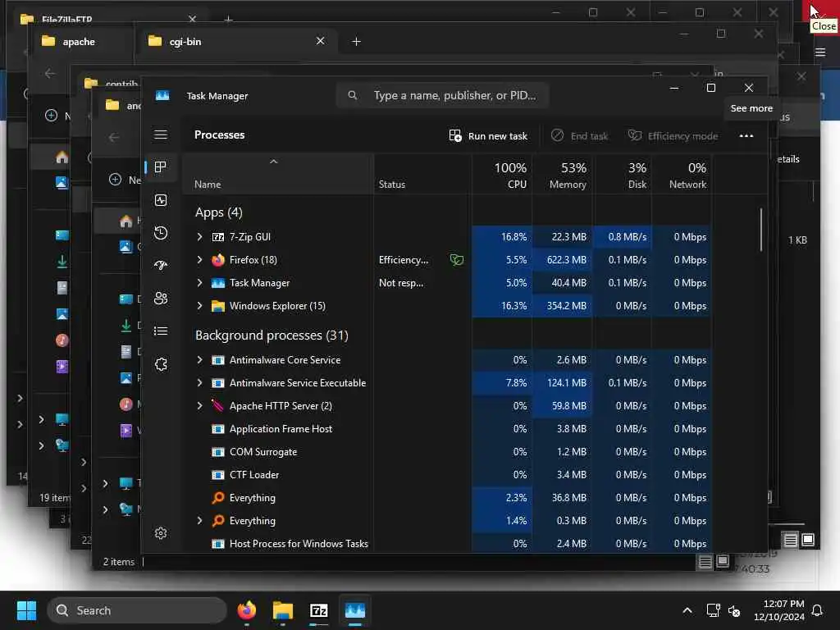Screen dimensions: 840x630
Task: Select Host Process for Windows Tasks row
Action: click(x=447, y=544)
